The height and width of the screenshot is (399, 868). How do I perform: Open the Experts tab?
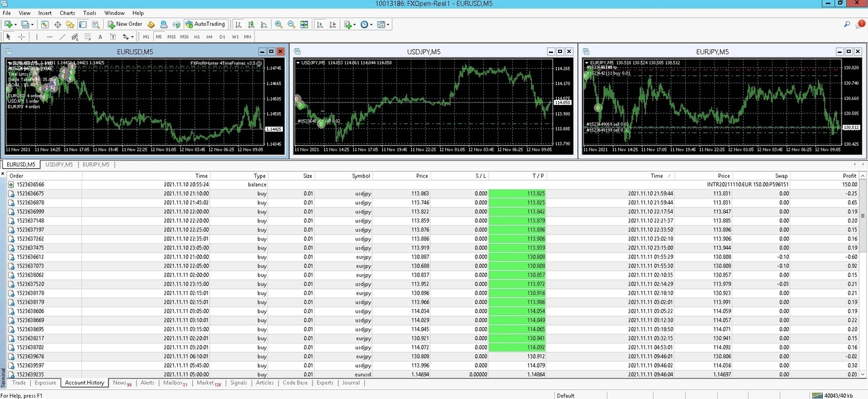point(325,383)
